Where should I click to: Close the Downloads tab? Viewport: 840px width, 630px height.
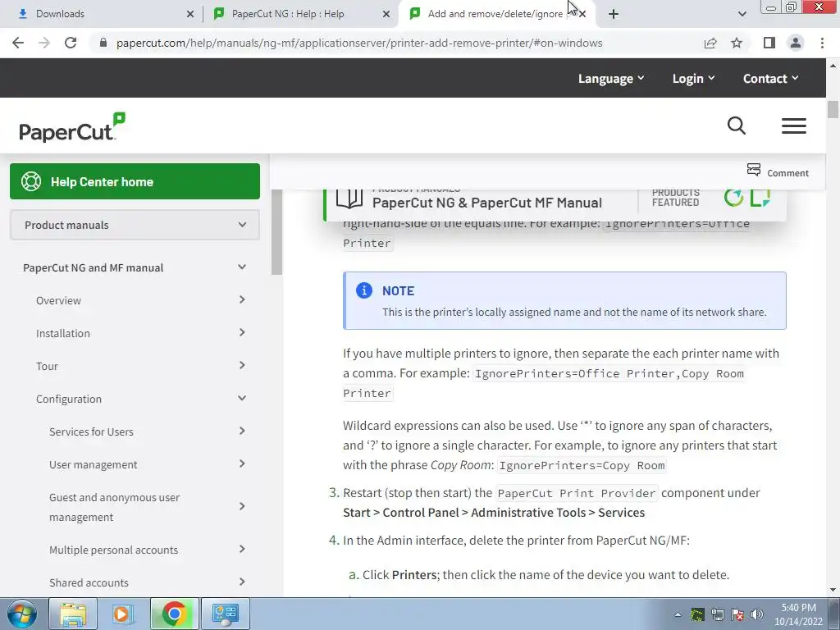pyautogui.click(x=189, y=14)
